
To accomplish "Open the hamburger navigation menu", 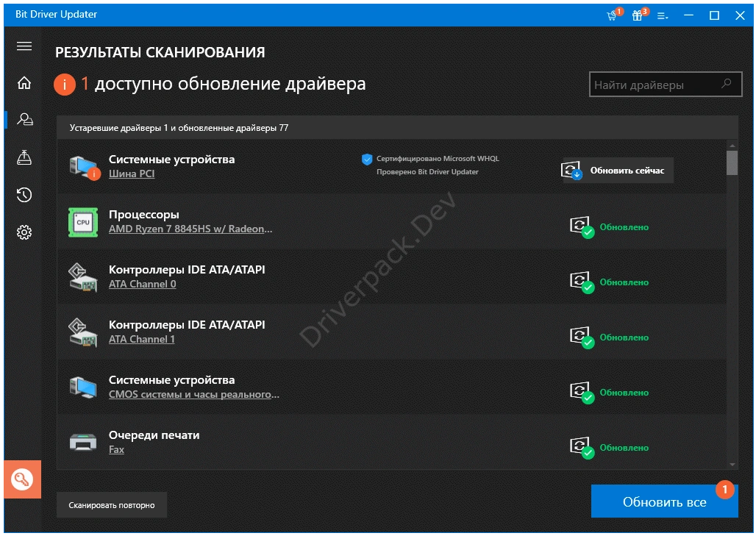I will point(24,46).
